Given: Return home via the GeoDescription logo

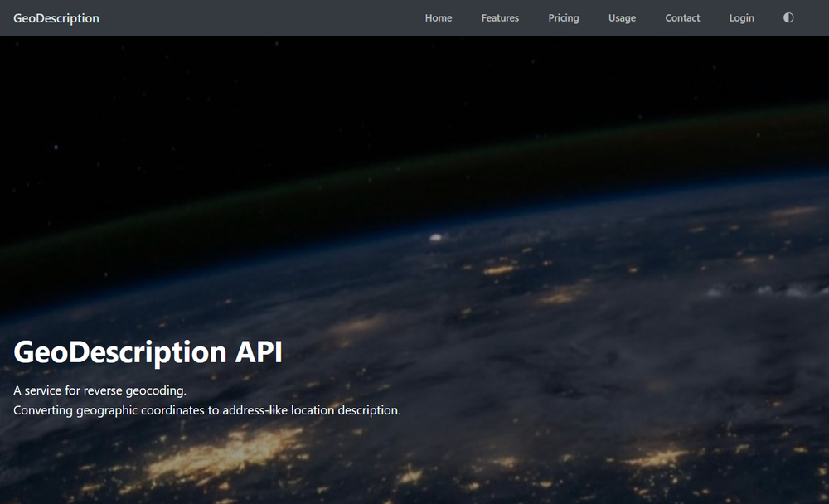Looking at the screenshot, I should [56, 17].
